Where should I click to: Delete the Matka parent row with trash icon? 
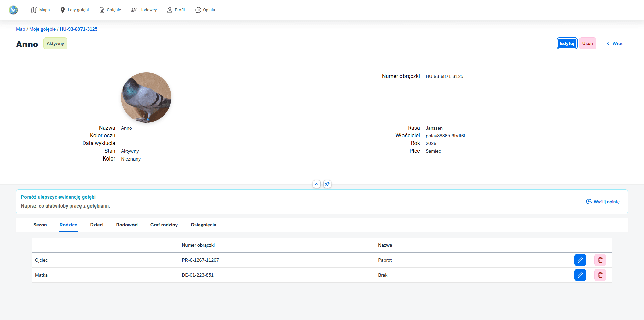tap(600, 275)
